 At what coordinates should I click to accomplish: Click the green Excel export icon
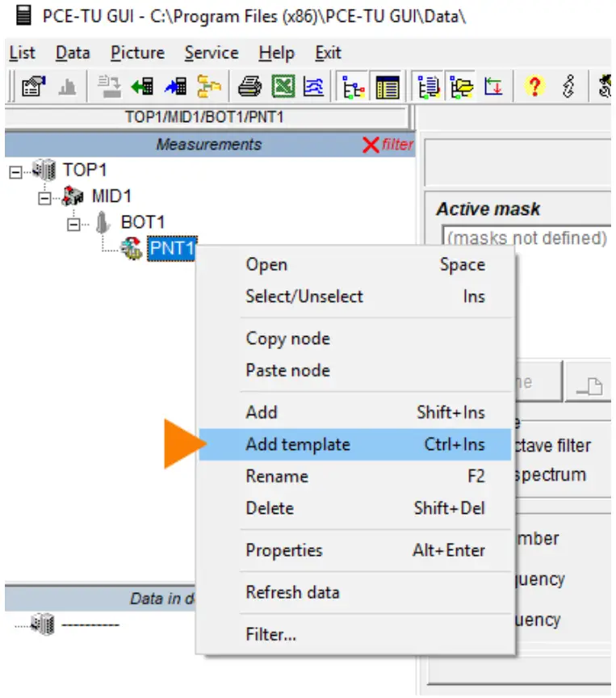283,86
